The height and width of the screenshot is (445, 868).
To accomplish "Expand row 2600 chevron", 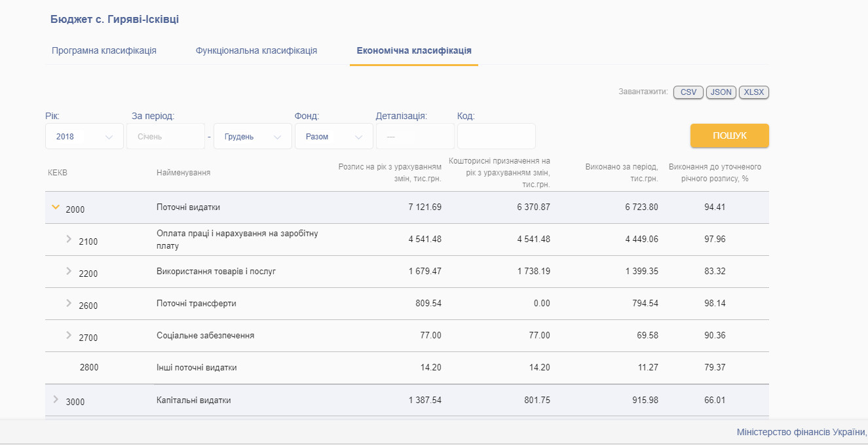I will 69,304.
